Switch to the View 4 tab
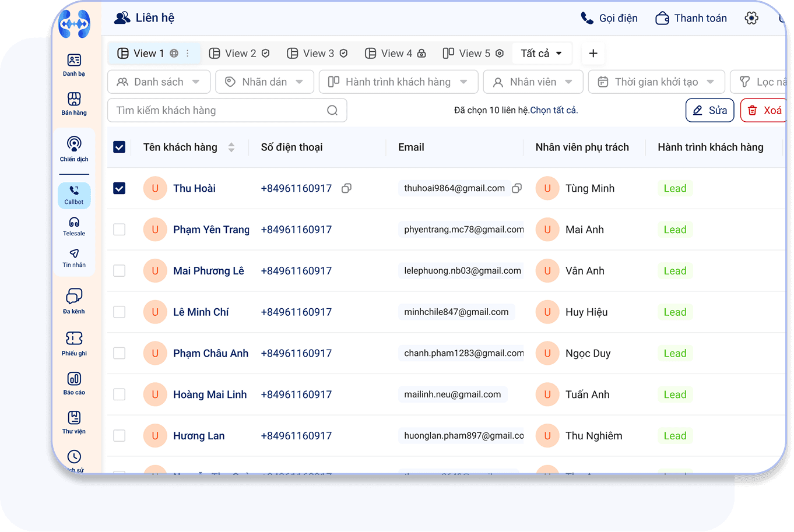794x532 pixels. [x=395, y=54]
